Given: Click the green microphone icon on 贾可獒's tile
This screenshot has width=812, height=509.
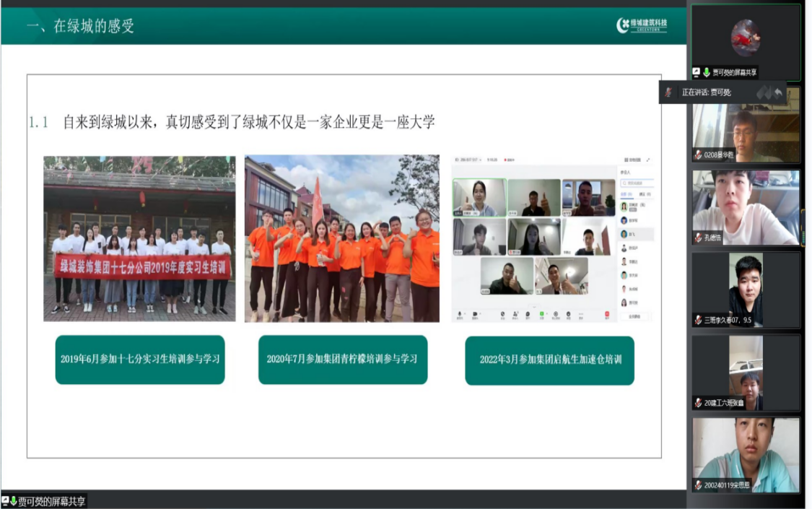Looking at the screenshot, I should point(706,72).
